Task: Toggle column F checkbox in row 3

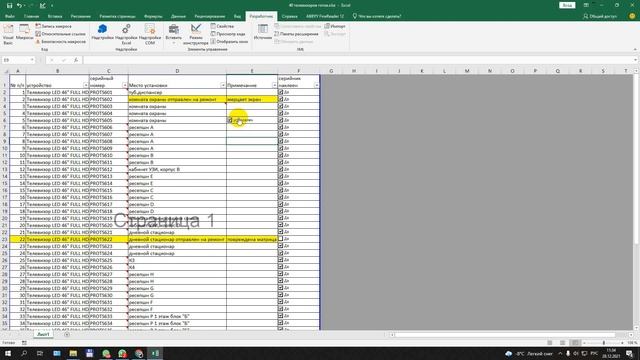Action: point(281,99)
